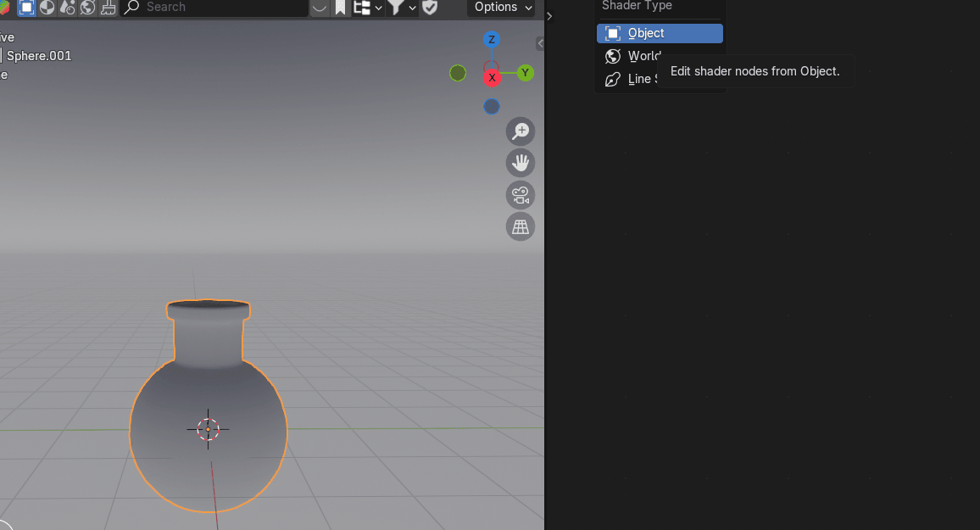Toggle the highlighted object filter icon in header
This screenshot has width=980, height=530.
click(x=26, y=8)
